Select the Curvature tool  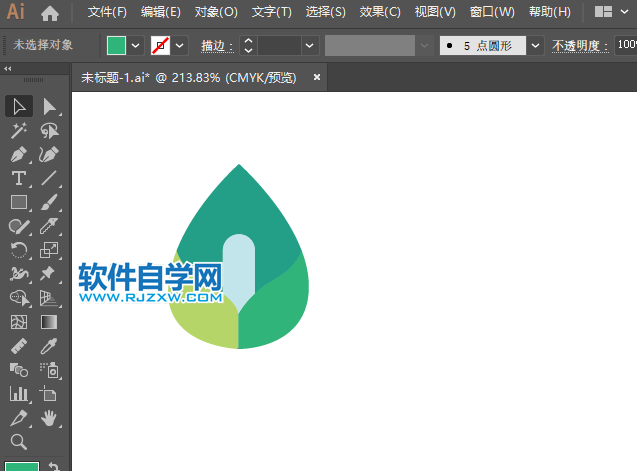(x=50, y=154)
